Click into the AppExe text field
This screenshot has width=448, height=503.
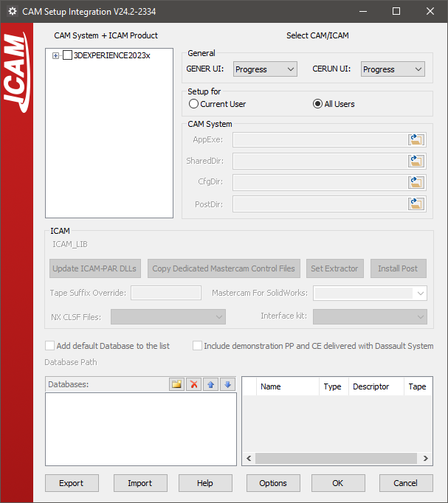pos(320,140)
